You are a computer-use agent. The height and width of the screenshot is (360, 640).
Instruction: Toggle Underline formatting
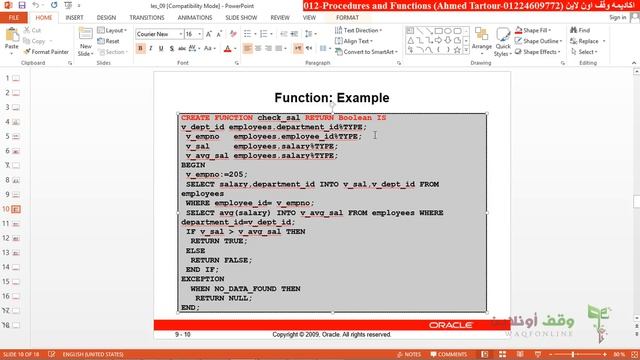coord(161,49)
